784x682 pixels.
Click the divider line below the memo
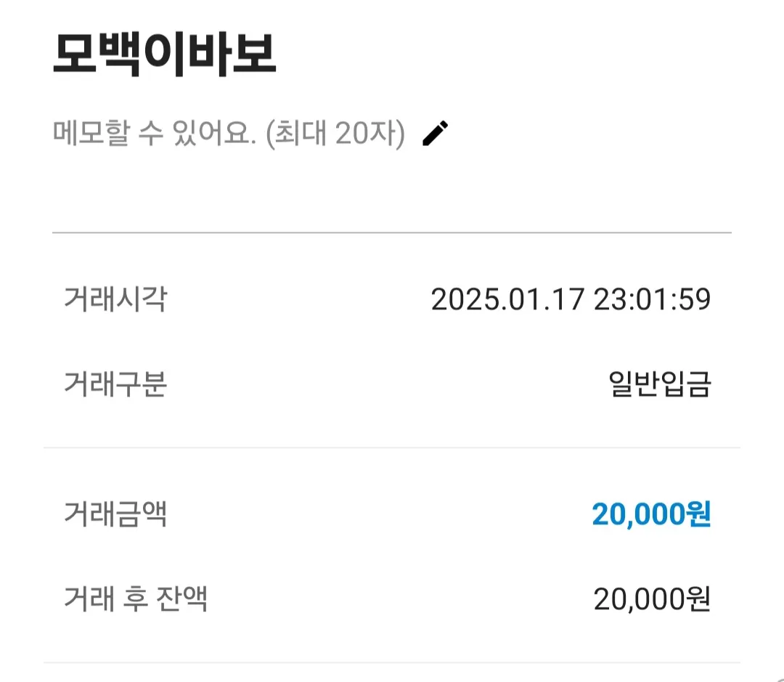click(x=392, y=232)
